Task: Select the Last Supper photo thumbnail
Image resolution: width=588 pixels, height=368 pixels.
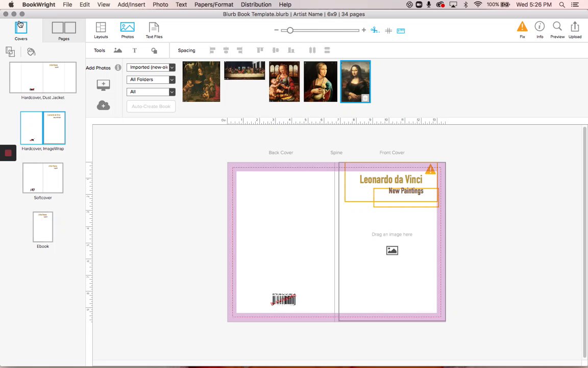Action: (x=244, y=71)
